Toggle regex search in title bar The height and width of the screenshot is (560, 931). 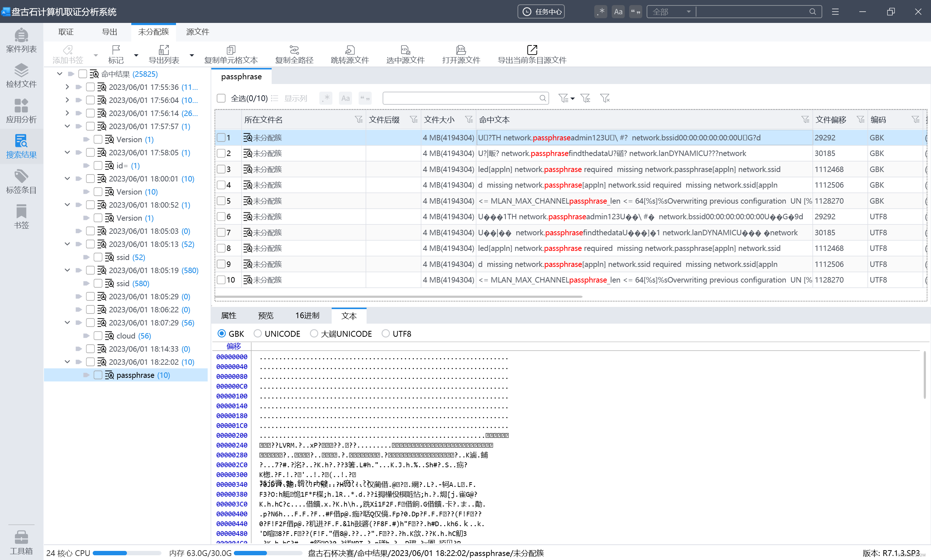[601, 12]
